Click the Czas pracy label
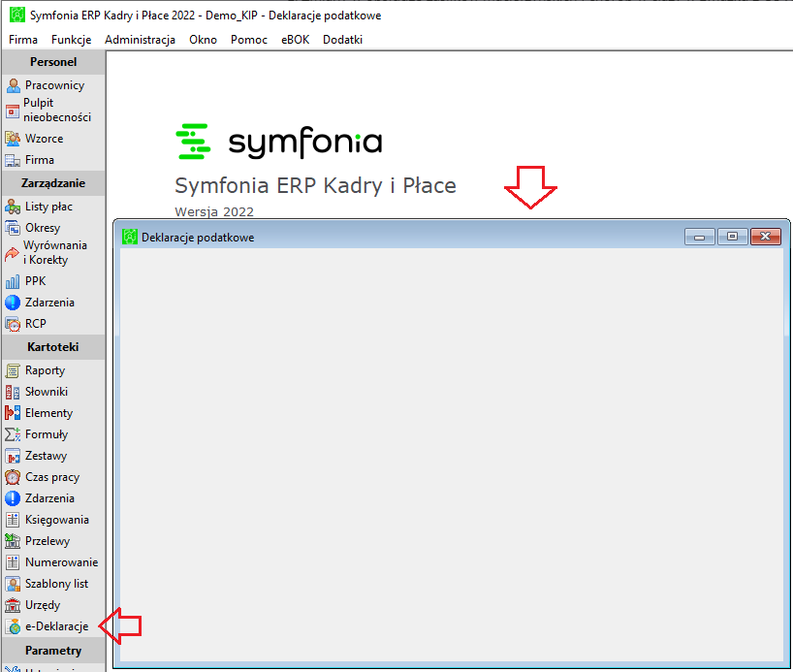 pyautogui.click(x=52, y=477)
